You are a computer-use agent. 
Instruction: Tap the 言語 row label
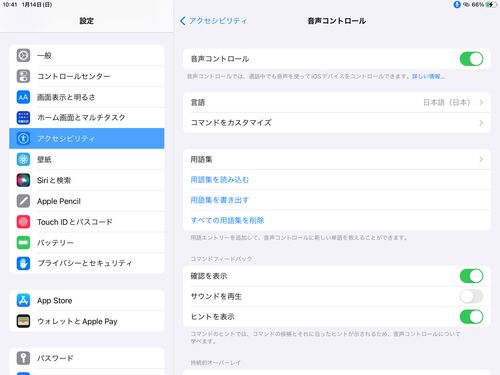[198, 102]
